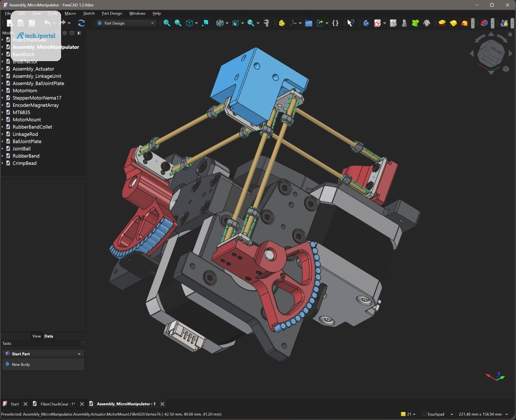
Task: Open the Measure caliper tool
Action: click(x=266, y=23)
